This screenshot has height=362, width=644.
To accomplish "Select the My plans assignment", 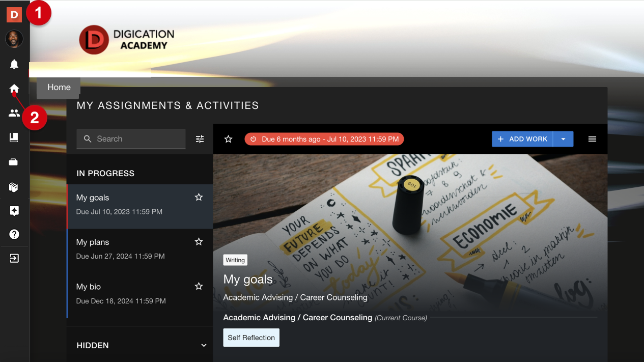I will (132, 248).
